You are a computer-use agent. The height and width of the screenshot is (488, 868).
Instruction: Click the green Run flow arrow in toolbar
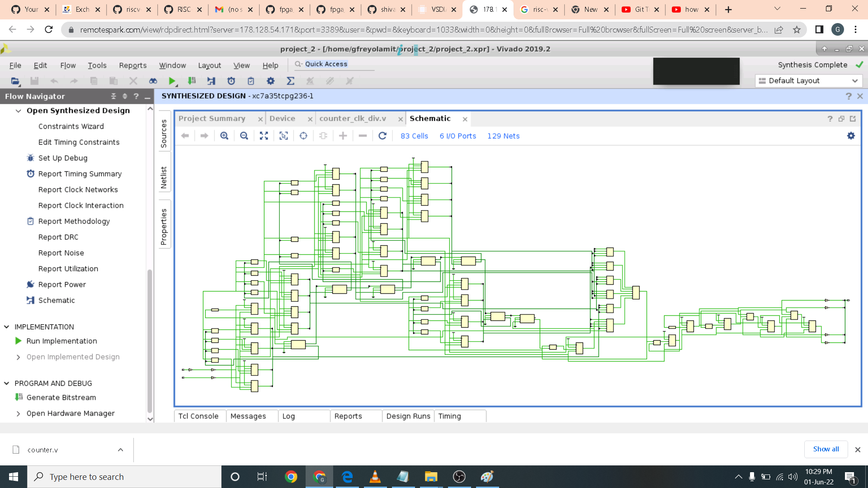172,81
